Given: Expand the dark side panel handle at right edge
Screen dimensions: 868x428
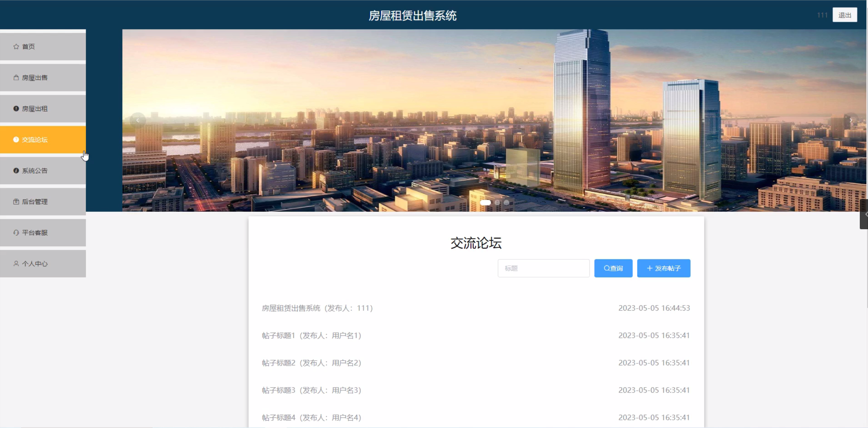Looking at the screenshot, I should coord(864,214).
